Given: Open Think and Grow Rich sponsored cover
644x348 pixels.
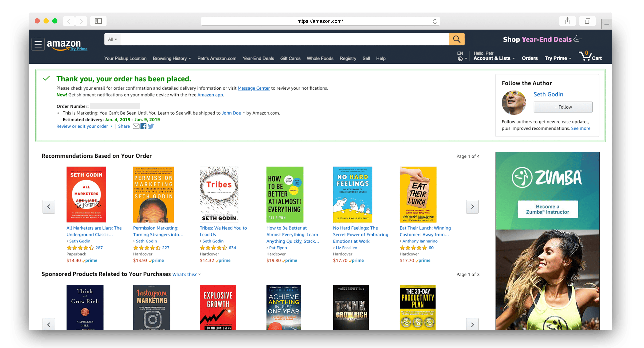Looking at the screenshot, I should tap(85, 307).
